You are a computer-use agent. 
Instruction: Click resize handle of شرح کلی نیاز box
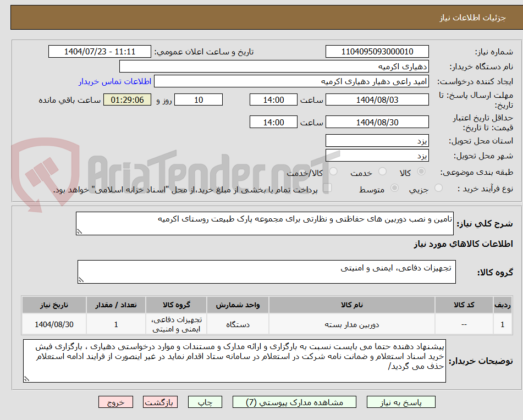(x=79, y=231)
